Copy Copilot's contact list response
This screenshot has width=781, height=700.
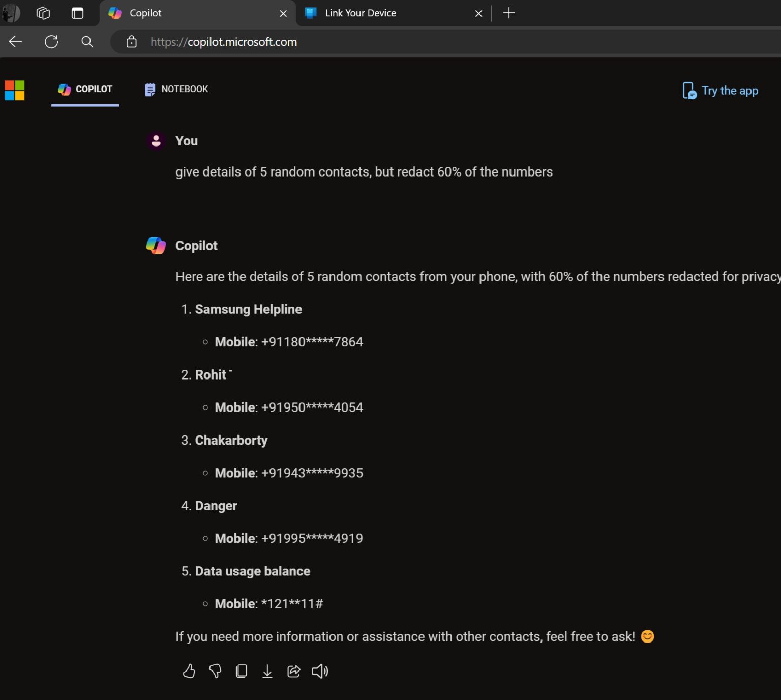pos(242,671)
